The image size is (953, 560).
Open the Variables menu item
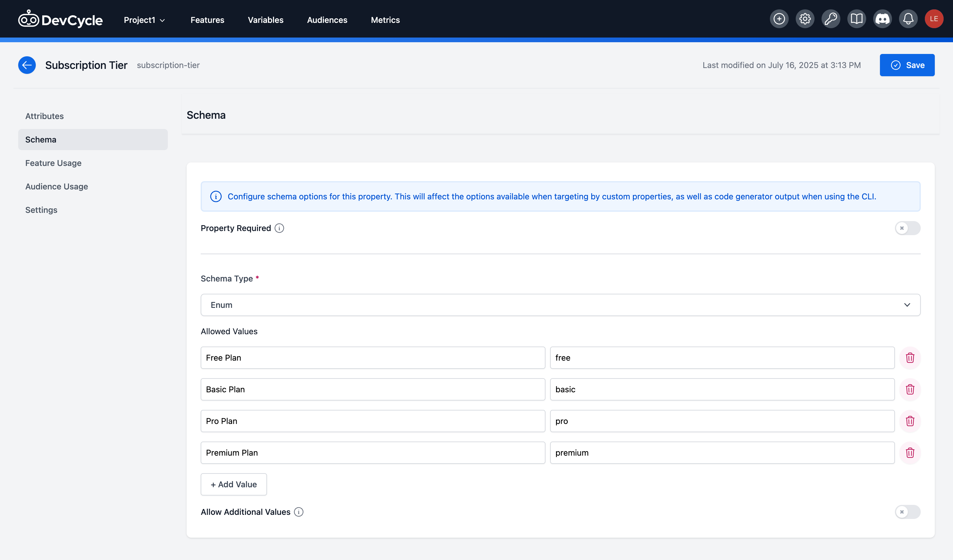[x=266, y=20]
